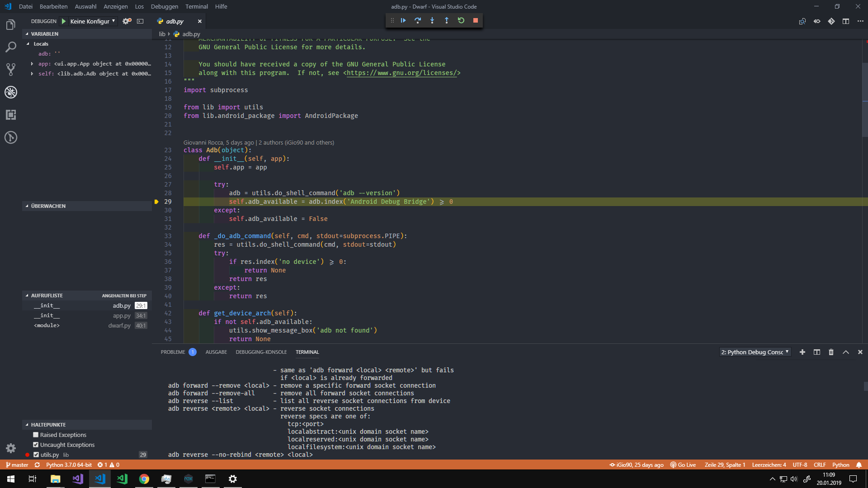The image size is (868, 488).
Task: Click the Step Over debug icon
Action: [418, 20]
